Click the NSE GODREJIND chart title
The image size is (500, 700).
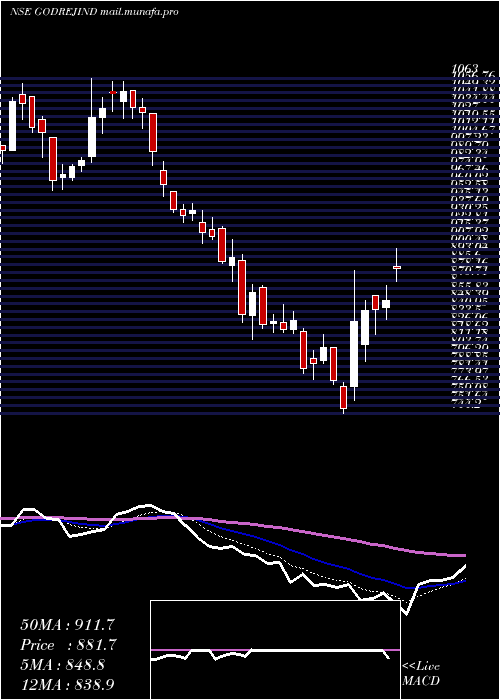[x=94, y=12]
